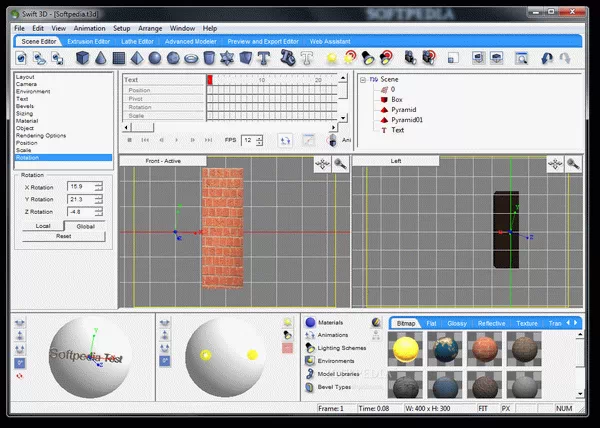
Task: Select Bevels in the properties list
Action: [x=25, y=106]
